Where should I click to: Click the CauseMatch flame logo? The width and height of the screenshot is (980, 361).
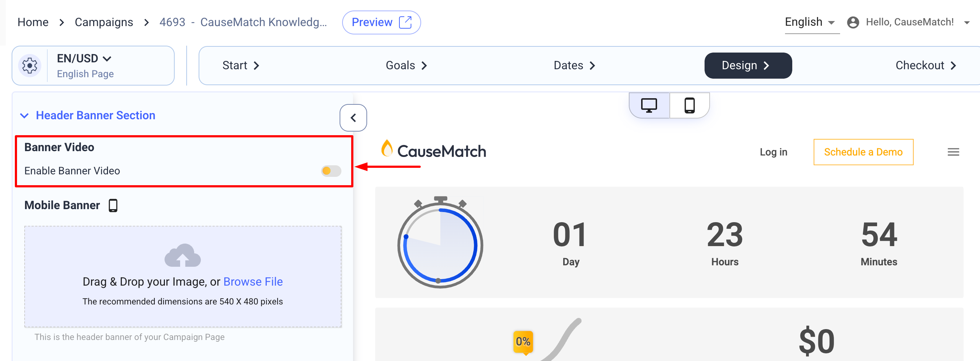tap(387, 149)
